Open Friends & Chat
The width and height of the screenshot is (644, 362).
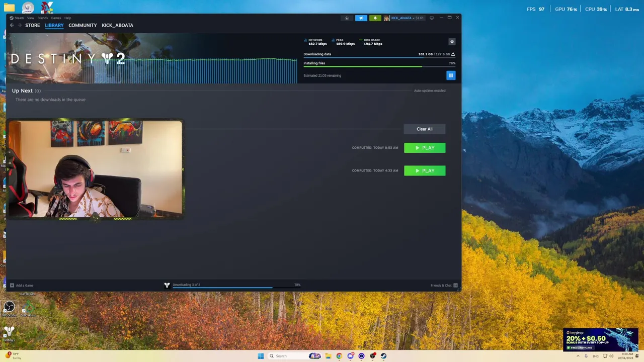tap(441, 286)
